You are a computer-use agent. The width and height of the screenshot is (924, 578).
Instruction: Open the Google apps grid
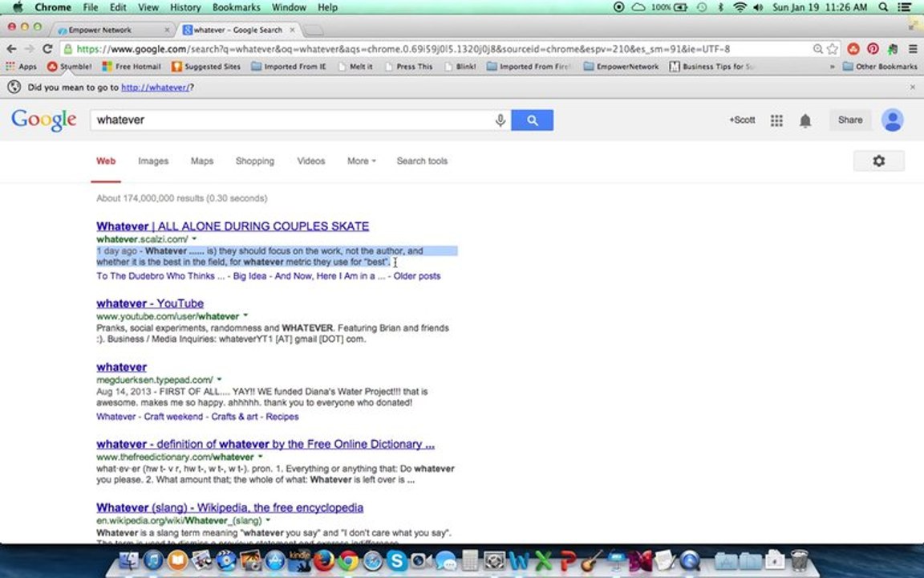(x=776, y=120)
